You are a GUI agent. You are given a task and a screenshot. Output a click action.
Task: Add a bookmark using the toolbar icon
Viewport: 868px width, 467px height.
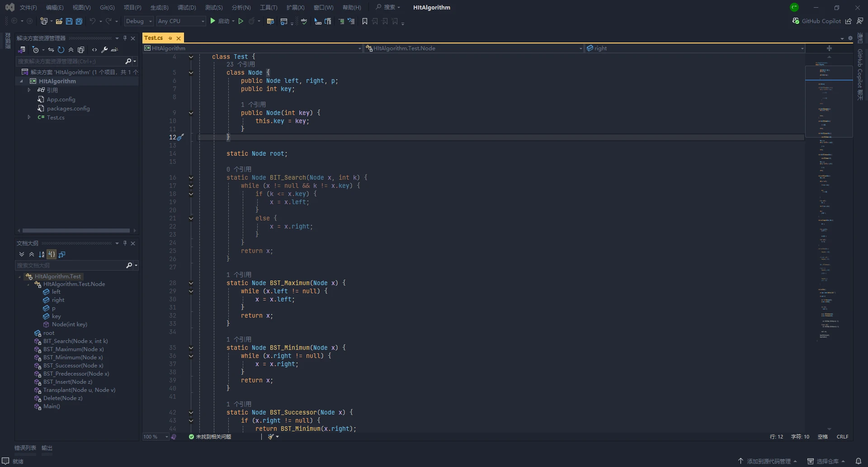(365, 21)
